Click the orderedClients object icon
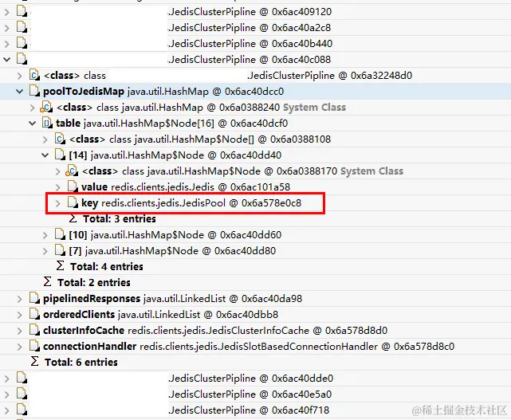The width and height of the screenshot is (511, 420). tap(34, 314)
